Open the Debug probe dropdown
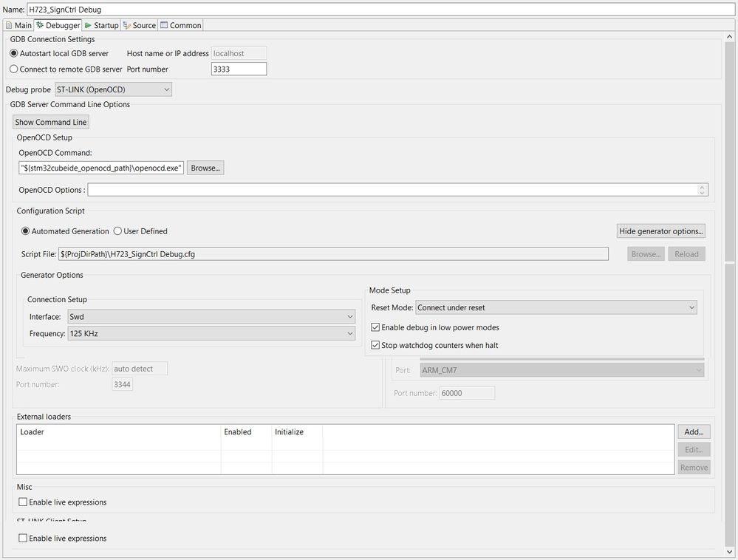Image resolution: width=738 pixels, height=560 pixels. tap(164, 89)
